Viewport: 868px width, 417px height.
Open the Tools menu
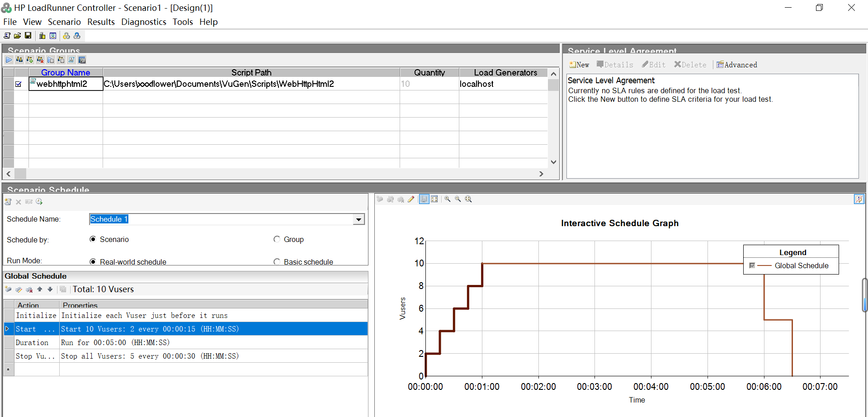tap(183, 22)
